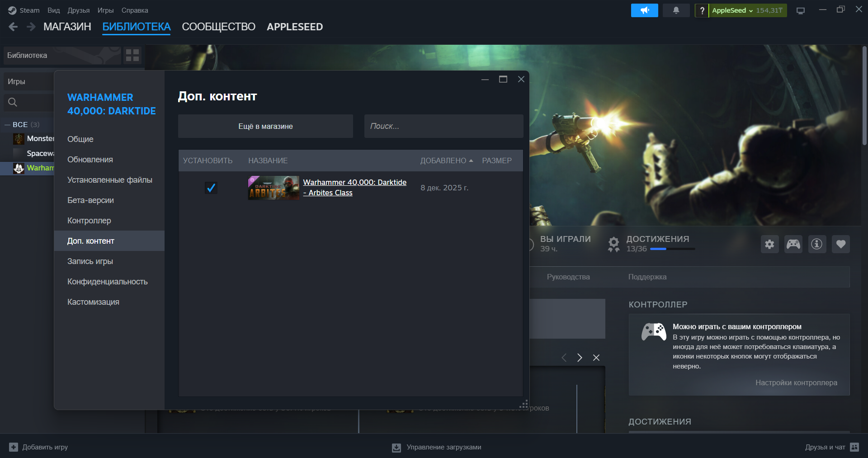Go forward with the right arrow
The width and height of the screenshot is (868, 458).
pos(31,27)
